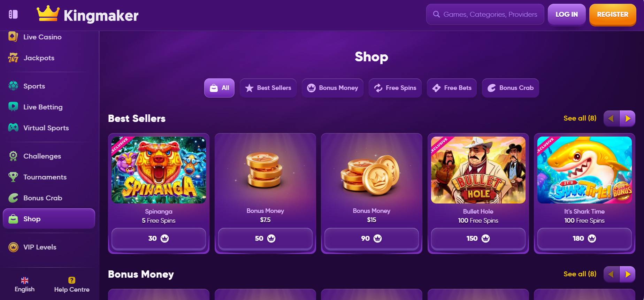Select the Free Spins filter tab
Viewport: 644px width, 300px height.
tap(395, 88)
